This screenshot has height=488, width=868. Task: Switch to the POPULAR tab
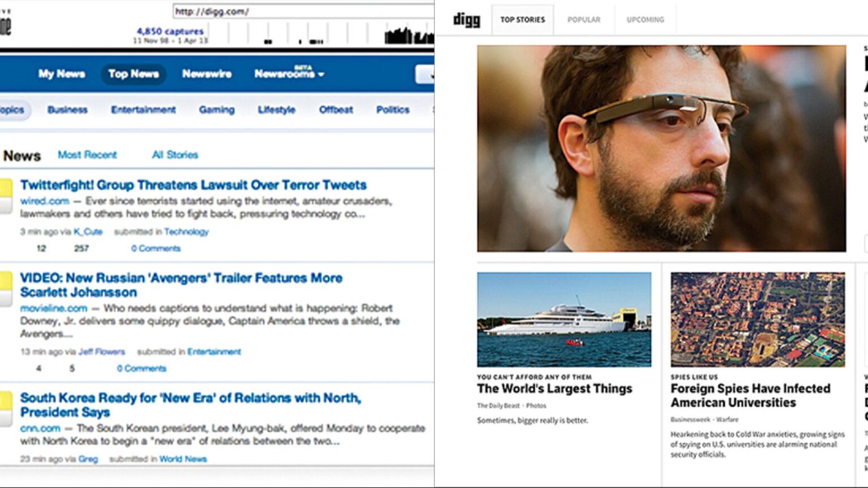(583, 19)
